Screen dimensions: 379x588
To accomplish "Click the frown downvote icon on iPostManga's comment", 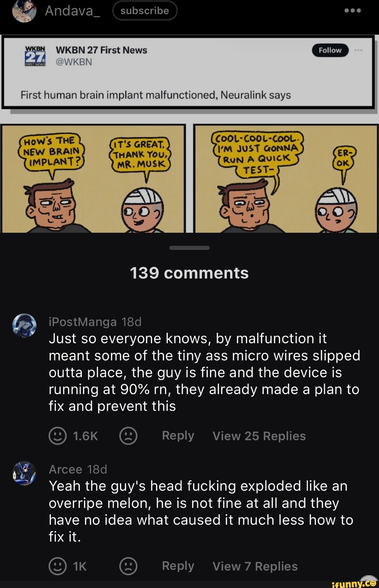I will 128,436.
